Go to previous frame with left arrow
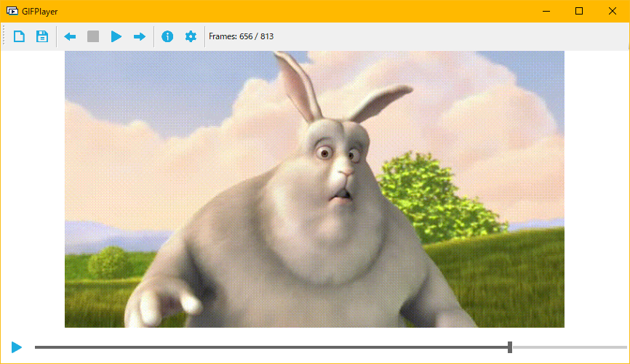Screen dimensions: 630x364 (x=70, y=36)
